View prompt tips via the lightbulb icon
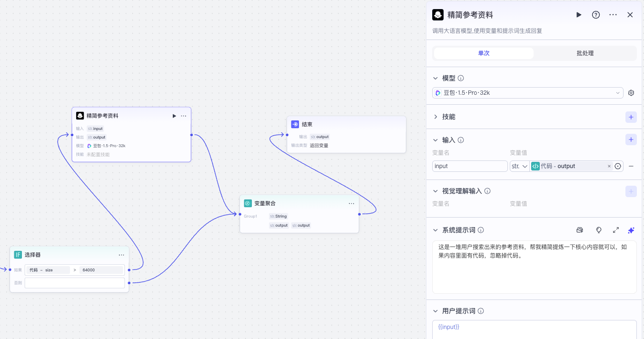This screenshot has width=644, height=339. (x=598, y=230)
